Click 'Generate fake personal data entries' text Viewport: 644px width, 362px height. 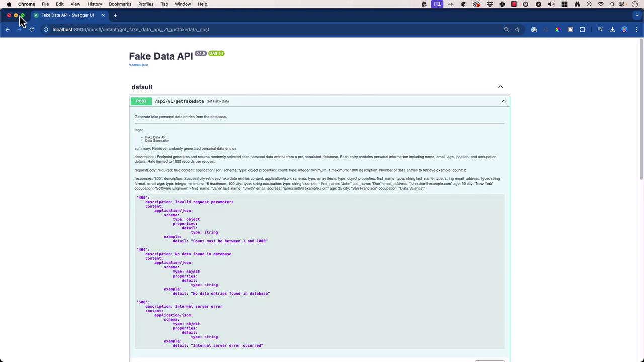coord(181,117)
